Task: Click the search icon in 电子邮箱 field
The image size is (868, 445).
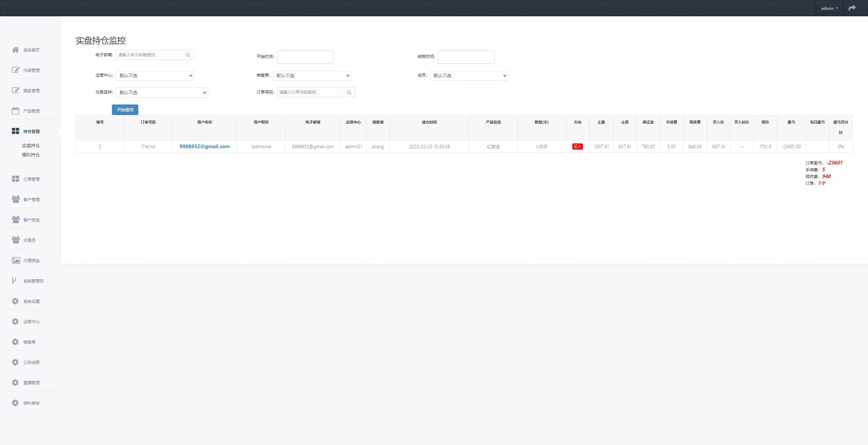Action: [x=188, y=55]
